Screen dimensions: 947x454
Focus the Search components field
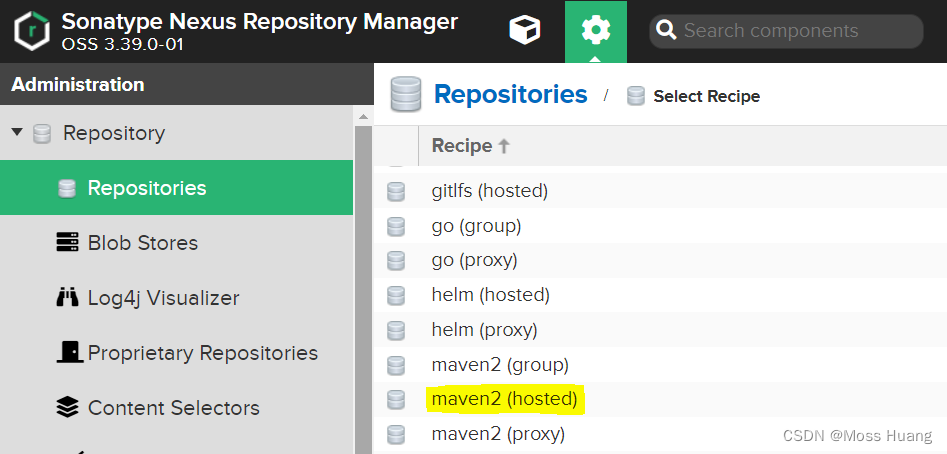pos(786,31)
